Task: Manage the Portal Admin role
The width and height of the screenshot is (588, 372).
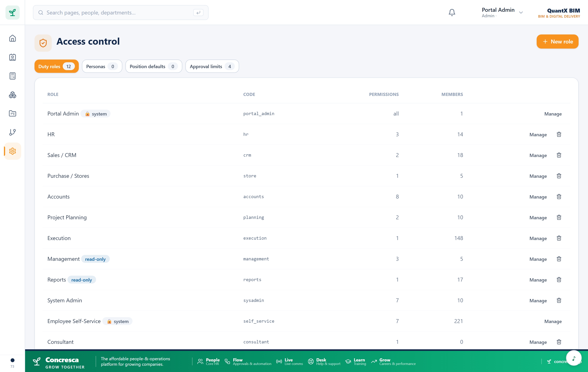Action: 553,114
